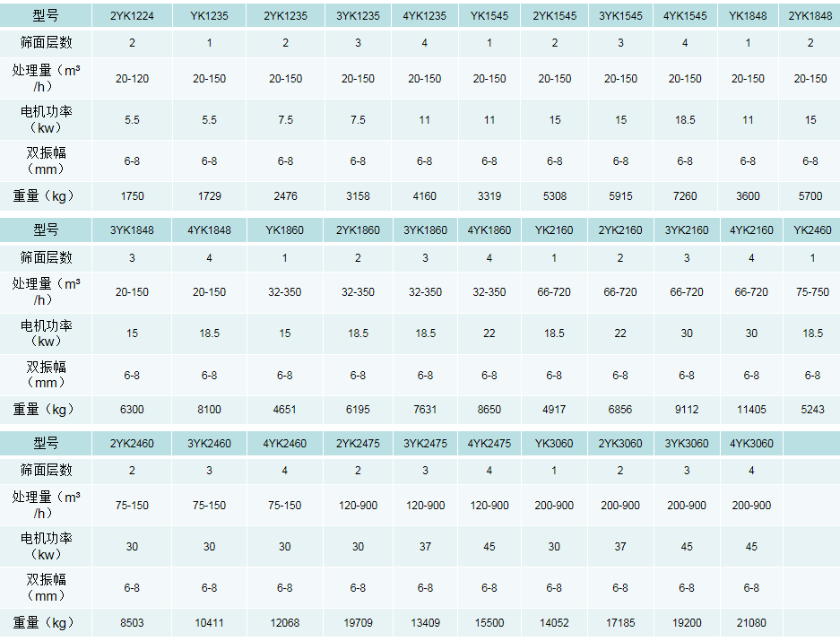The width and height of the screenshot is (840, 641).
Task: Click the 4YK3060 model header
Action: pyautogui.click(x=750, y=444)
